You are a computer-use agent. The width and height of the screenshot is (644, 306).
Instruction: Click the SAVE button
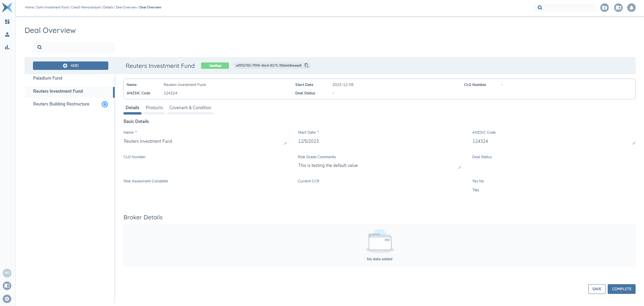pyautogui.click(x=597, y=289)
